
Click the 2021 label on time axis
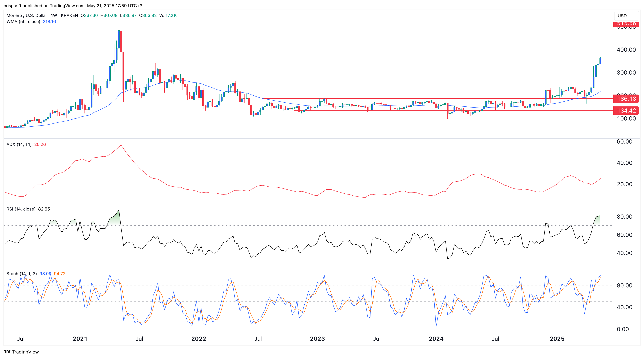pyautogui.click(x=80, y=339)
